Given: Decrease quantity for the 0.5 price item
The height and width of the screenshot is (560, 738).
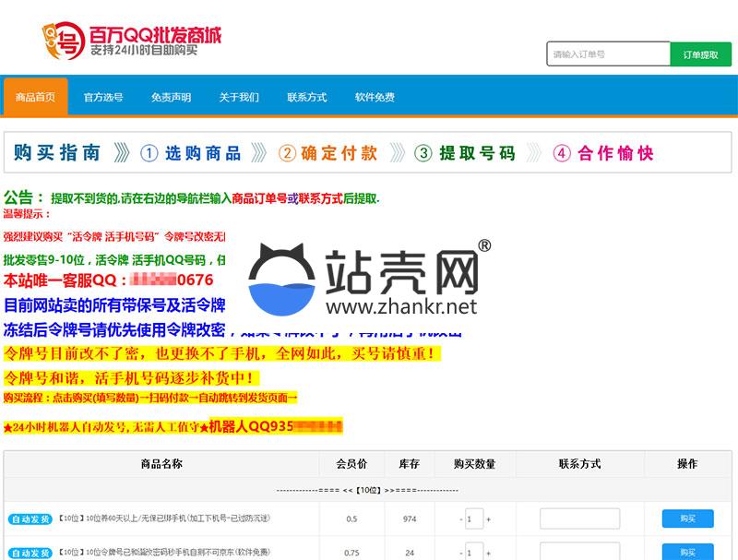Looking at the screenshot, I should click(x=461, y=519).
